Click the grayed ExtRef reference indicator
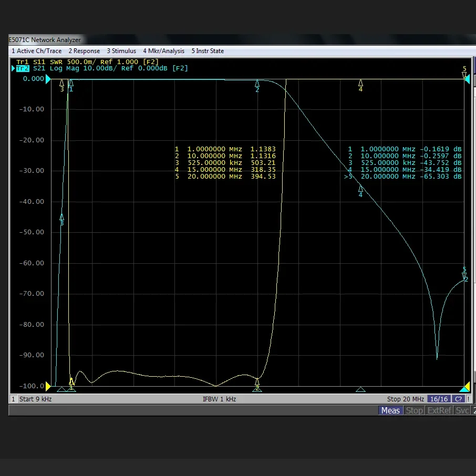Screen dimensions: 476x476 (x=439, y=410)
